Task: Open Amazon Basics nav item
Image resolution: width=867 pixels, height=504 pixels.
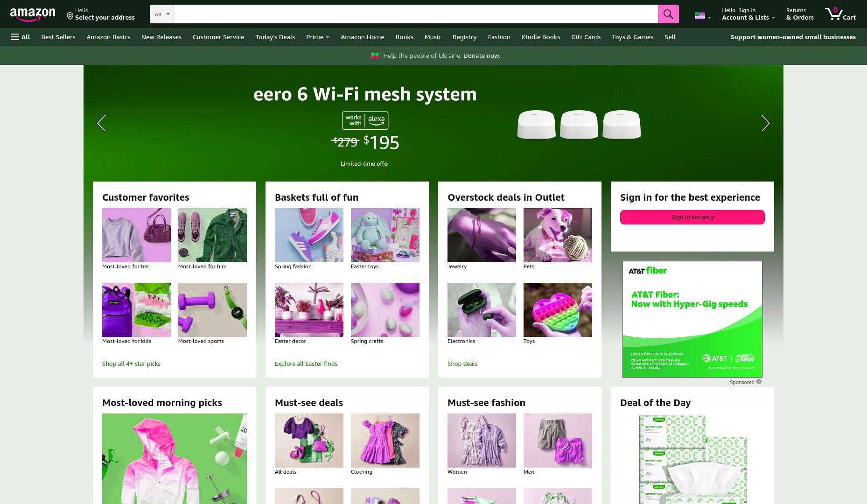Action: point(108,37)
